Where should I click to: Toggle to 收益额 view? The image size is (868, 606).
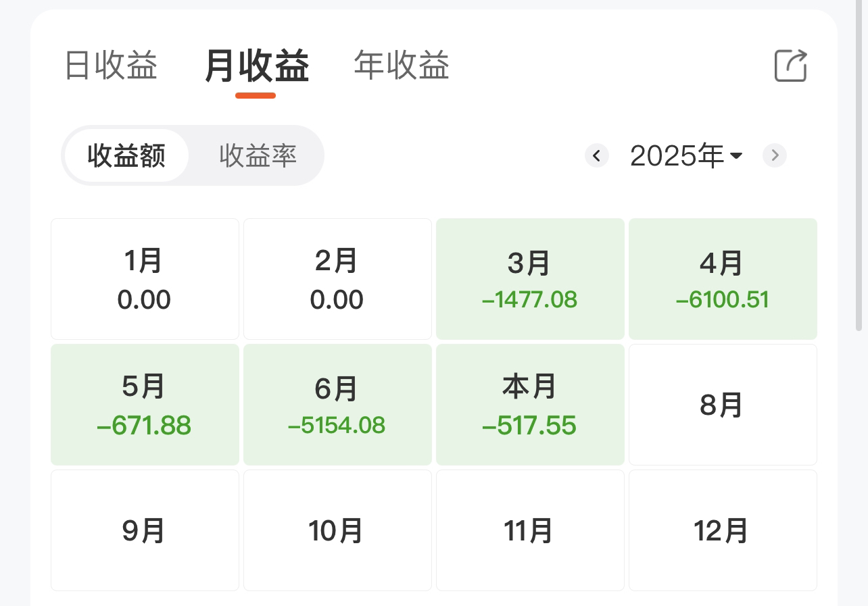(126, 156)
